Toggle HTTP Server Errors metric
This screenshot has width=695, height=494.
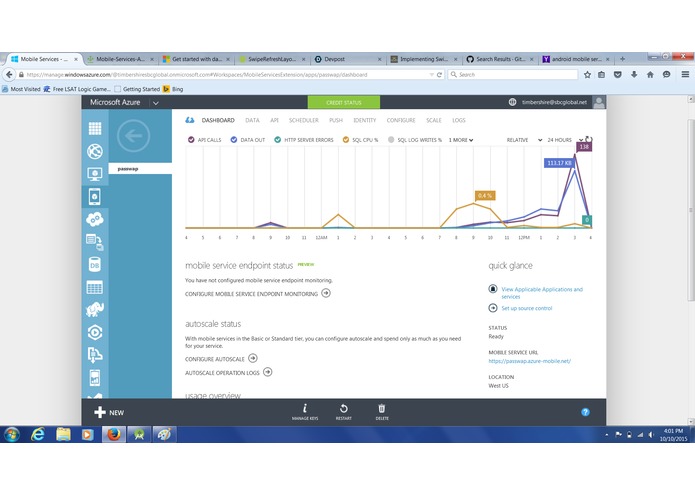pos(304,140)
